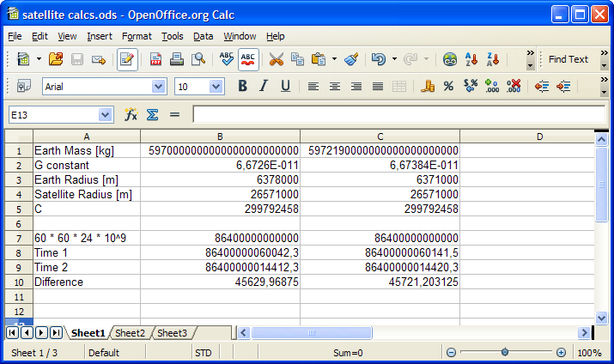
Task: Open a file with the Open icon
Action: click(x=56, y=59)
